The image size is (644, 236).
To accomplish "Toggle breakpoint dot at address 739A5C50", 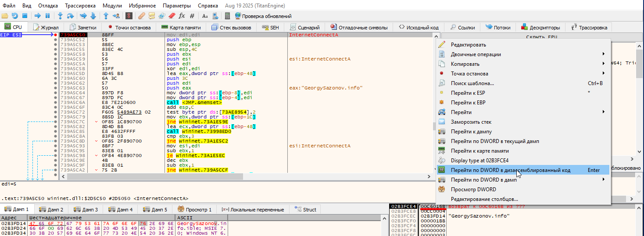I will point(55,35).
